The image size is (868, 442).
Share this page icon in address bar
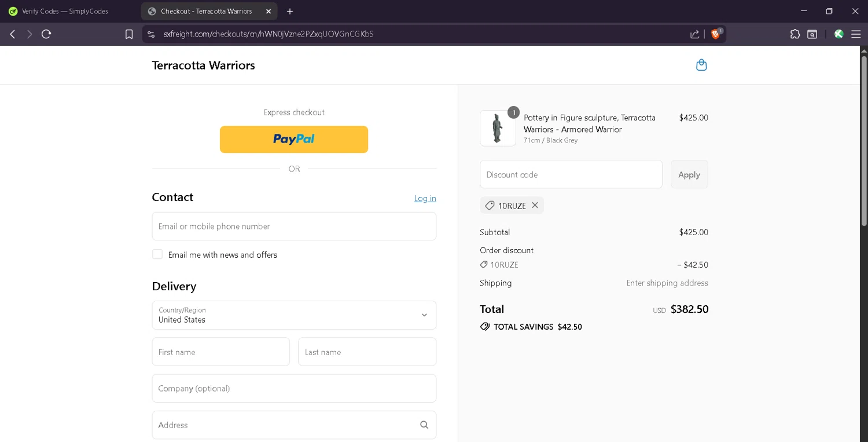coord(694,34)
